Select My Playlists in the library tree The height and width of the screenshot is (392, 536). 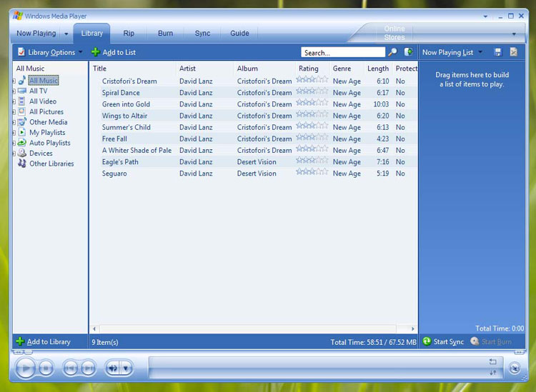tap(47, 133)
